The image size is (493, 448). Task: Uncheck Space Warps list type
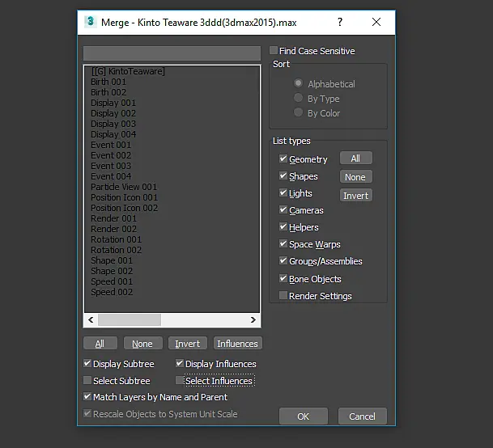click(x=283, y=243)
